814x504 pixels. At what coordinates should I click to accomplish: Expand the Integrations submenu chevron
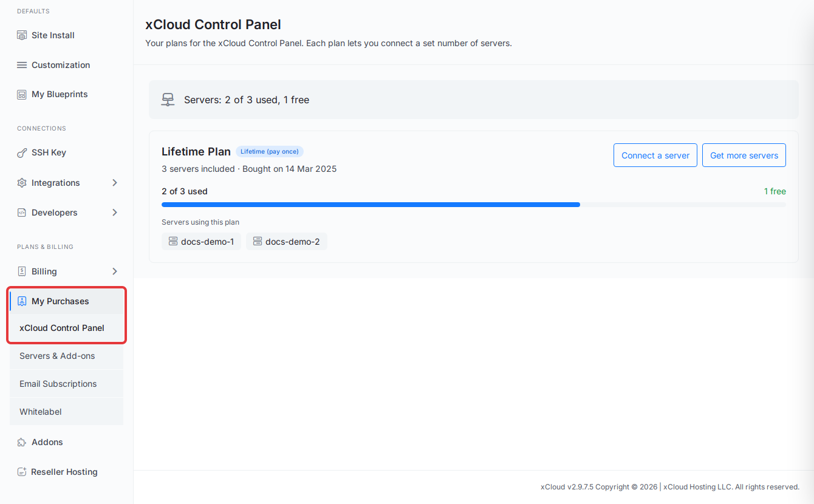[115, 183]
